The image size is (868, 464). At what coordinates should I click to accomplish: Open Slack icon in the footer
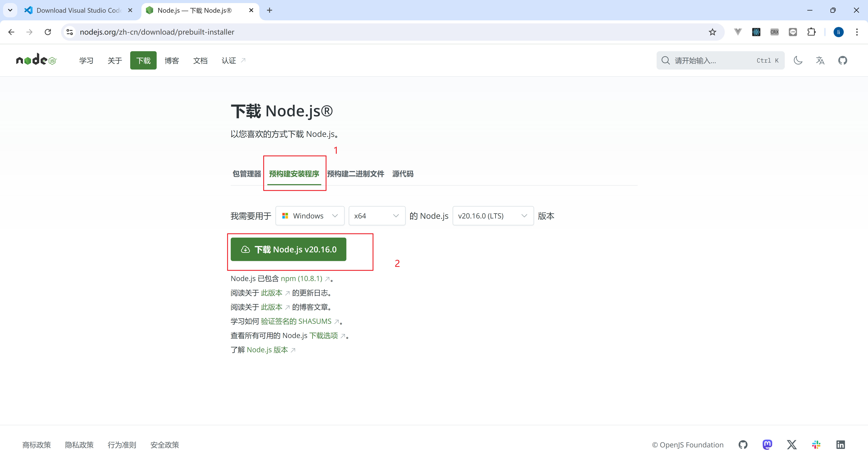point(816,444)
